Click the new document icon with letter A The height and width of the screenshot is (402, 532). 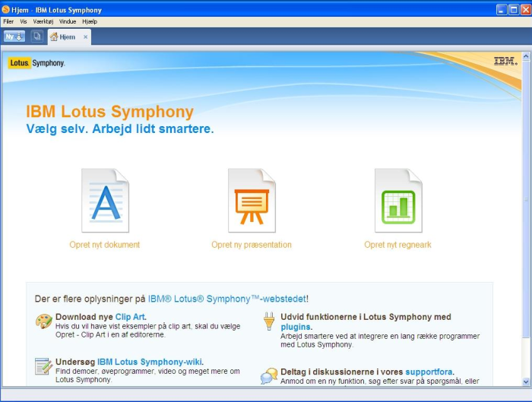[105, 201]
